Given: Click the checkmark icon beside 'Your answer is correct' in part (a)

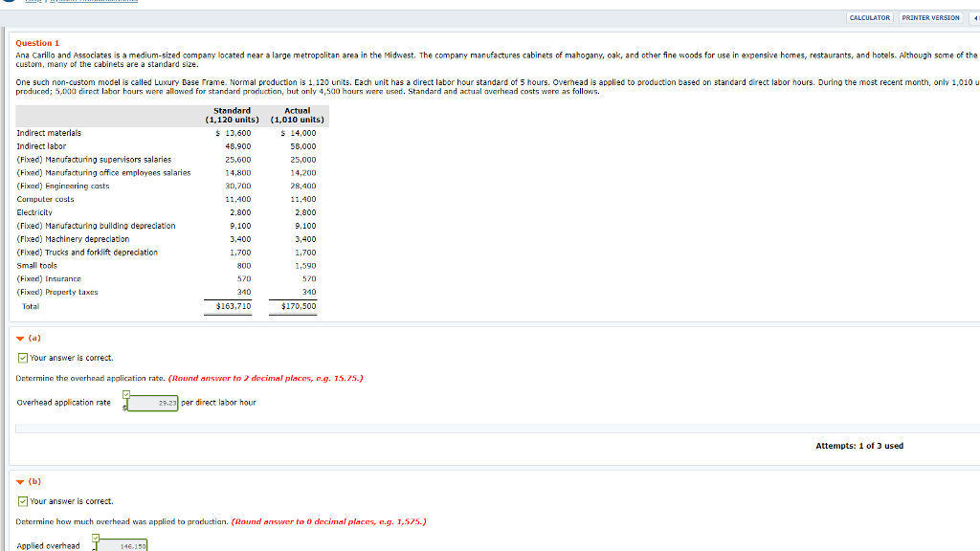Looking at the screenshot, I should click(x=22, y=357).
